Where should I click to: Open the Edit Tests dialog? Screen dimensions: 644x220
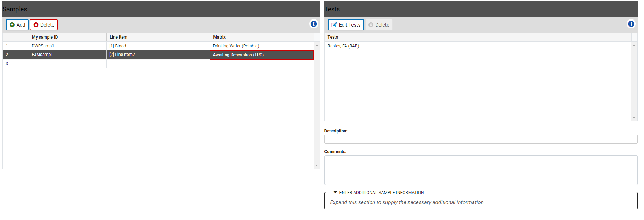point(346,25)
